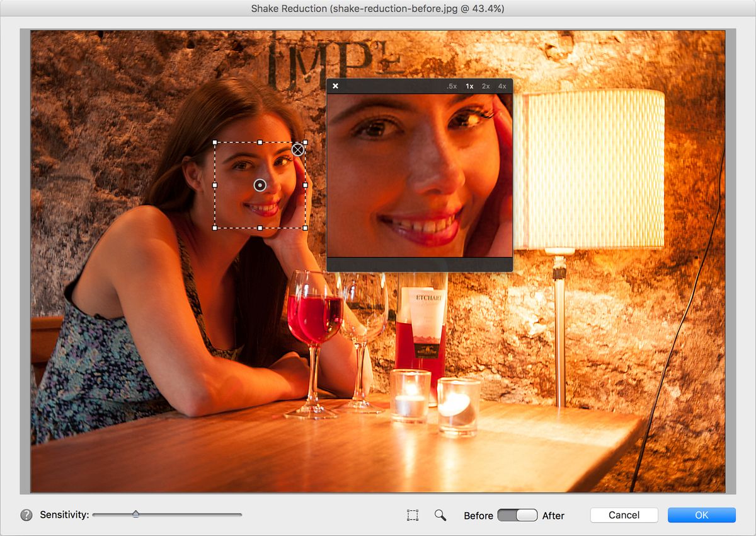Image resolution: width=756 pixels, height=536 pixels.
Task: Switch loupe to 2x magnification
Action: coord(484,86)
